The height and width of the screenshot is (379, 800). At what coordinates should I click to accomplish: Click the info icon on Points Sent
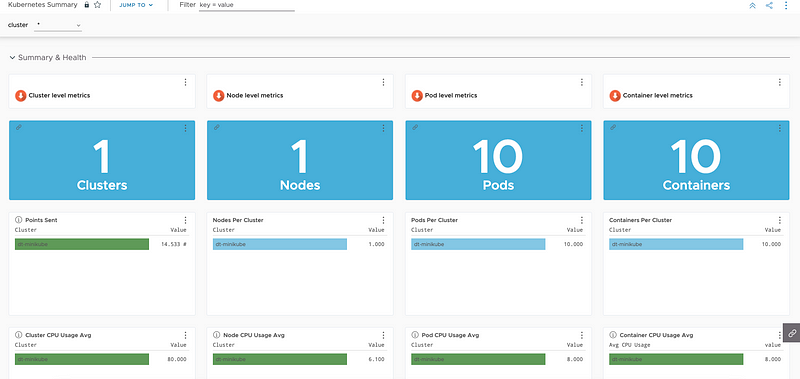tap(19, 220)
